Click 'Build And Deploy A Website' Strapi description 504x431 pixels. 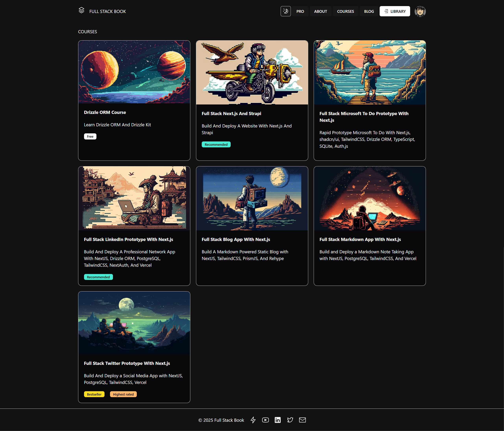247,129
